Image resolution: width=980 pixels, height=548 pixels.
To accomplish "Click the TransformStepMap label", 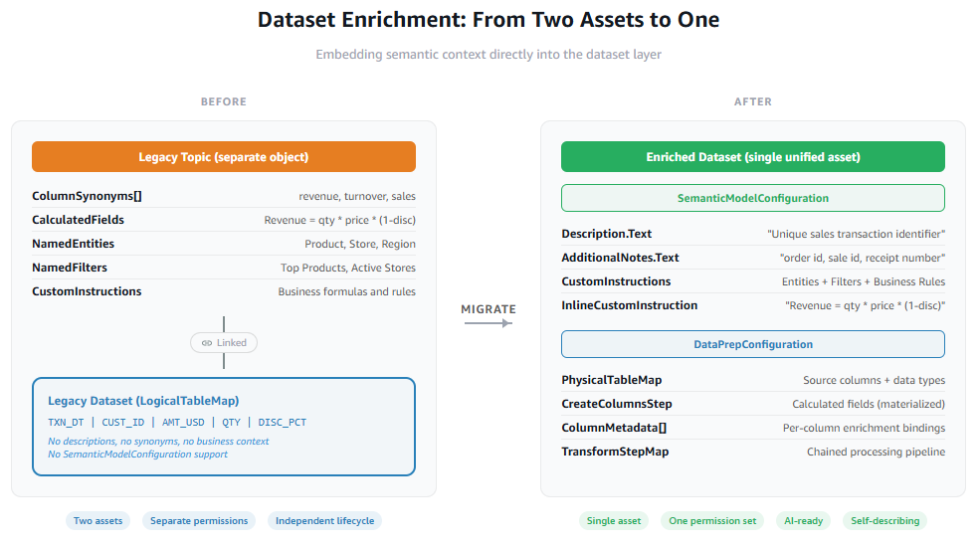I will [615, 452].
